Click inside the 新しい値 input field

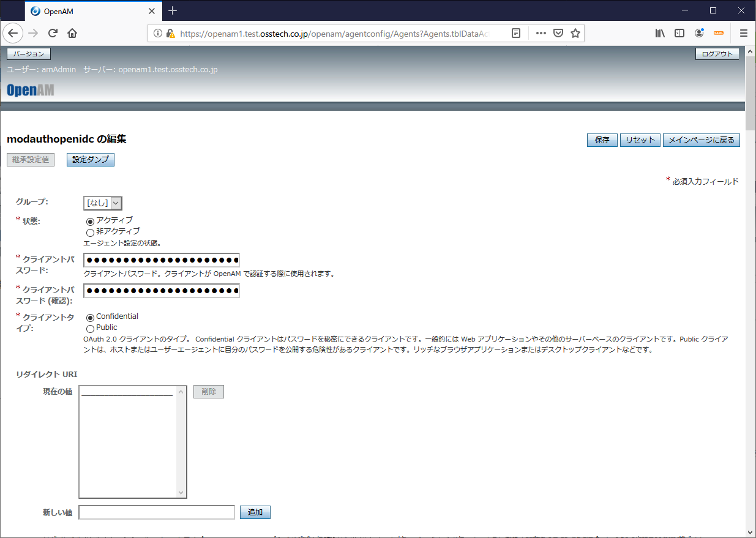click(x=156, y=512)
